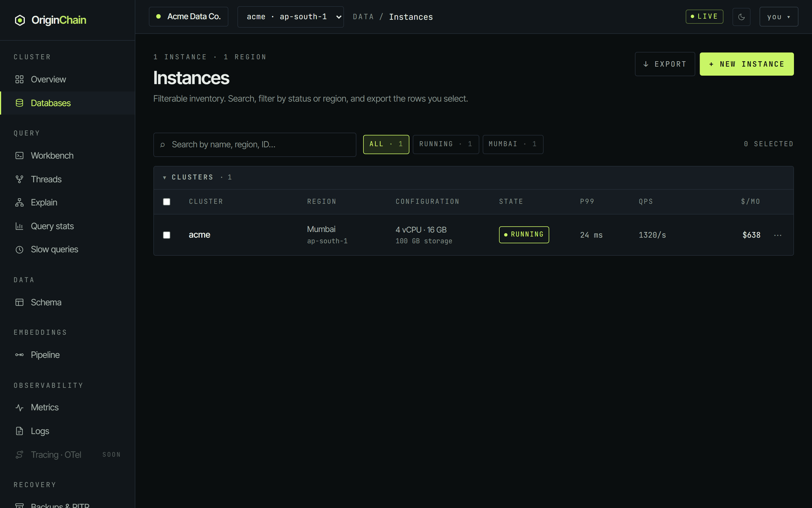This screenshot has width=812, height=508.
Task: Click the Acme Data Co. organization button
Action: point(188,17)
